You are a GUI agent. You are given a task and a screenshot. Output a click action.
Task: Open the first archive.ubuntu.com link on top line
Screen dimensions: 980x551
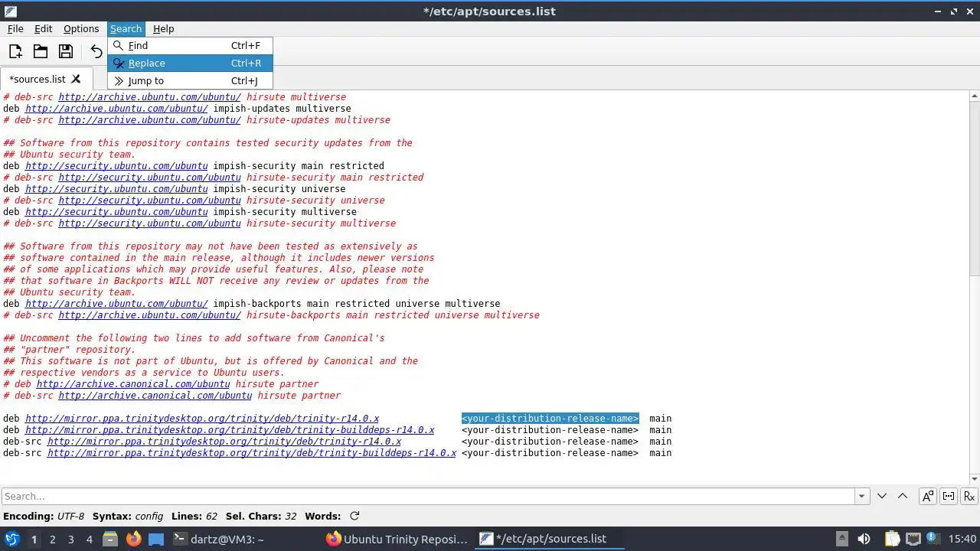149,97
